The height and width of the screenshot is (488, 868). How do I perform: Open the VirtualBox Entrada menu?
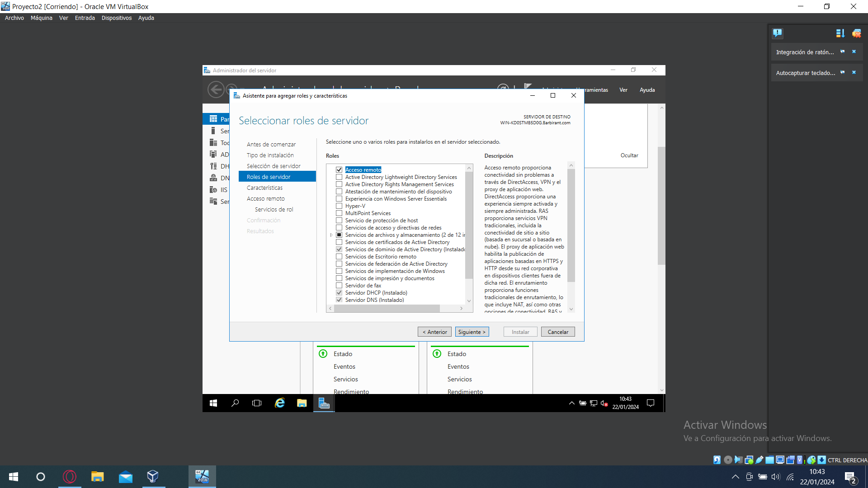click(85, 18)
